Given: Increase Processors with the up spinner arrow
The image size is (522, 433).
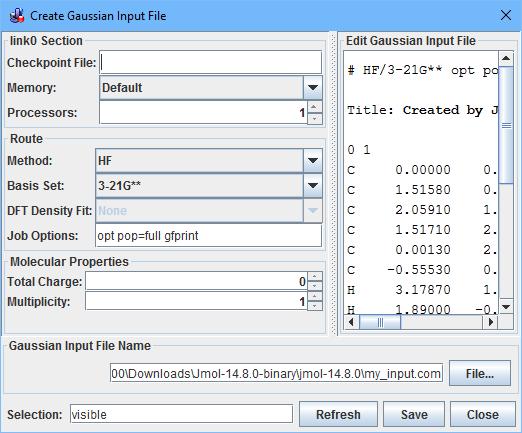Looking at the screenshot, I should pos(315,107).
